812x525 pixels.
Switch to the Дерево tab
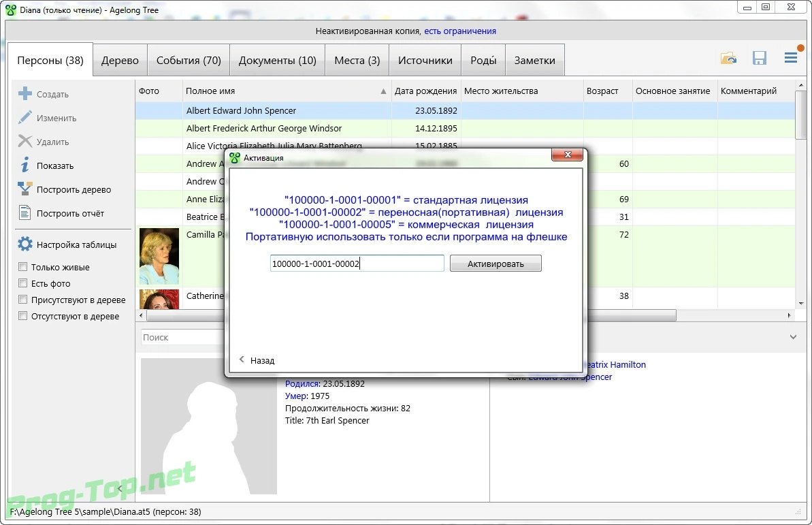[120, 60]
